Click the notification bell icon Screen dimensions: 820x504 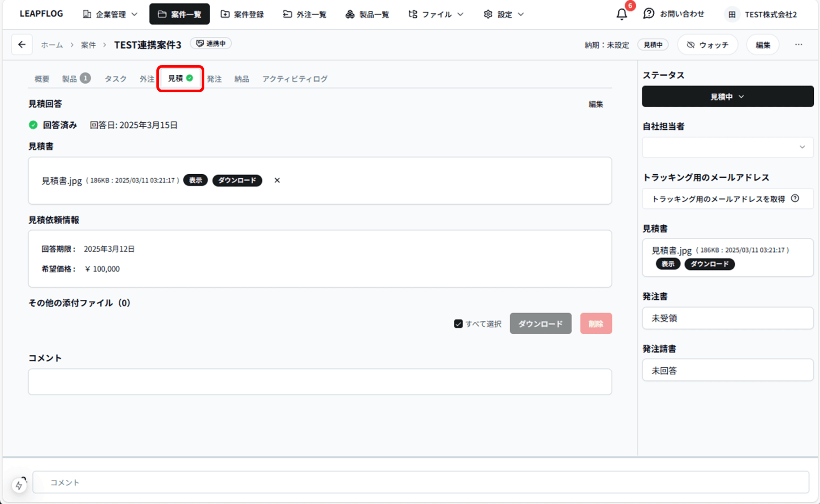pos(621,14)
